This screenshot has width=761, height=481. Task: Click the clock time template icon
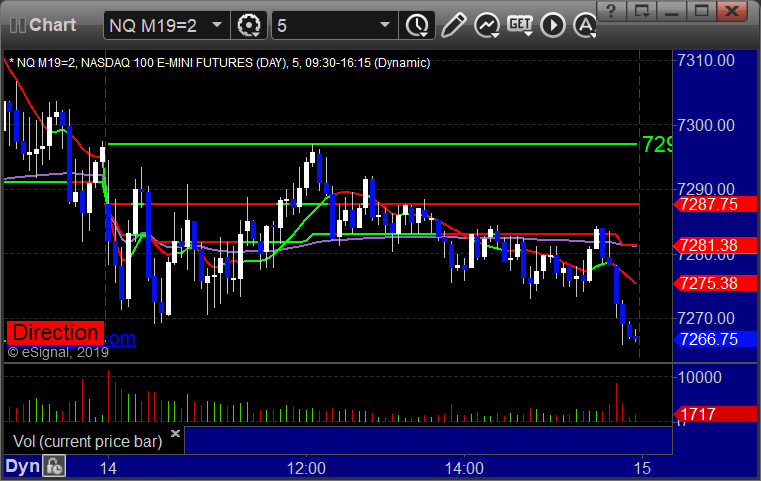pos(416,24)
